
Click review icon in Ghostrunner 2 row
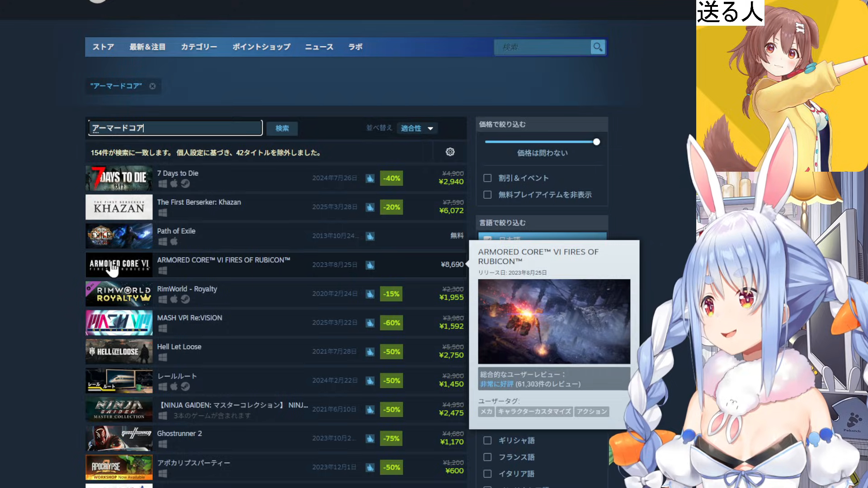coord(370,439)
